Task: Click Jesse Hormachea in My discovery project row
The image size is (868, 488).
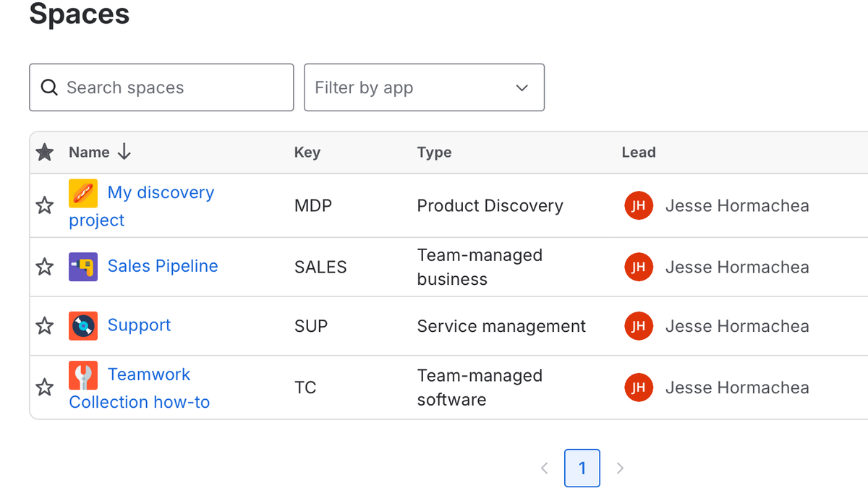Action: click(x=737, y=206)
